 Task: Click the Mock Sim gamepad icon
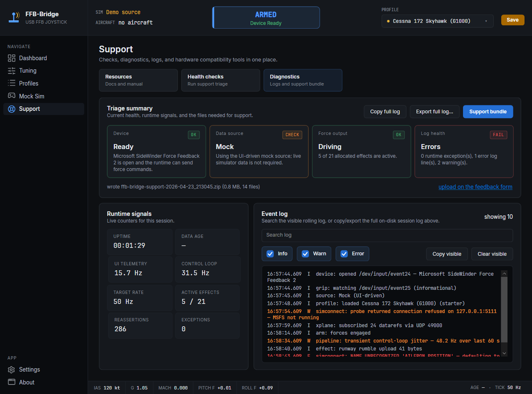pyautogui.click(x=12, y=96)
